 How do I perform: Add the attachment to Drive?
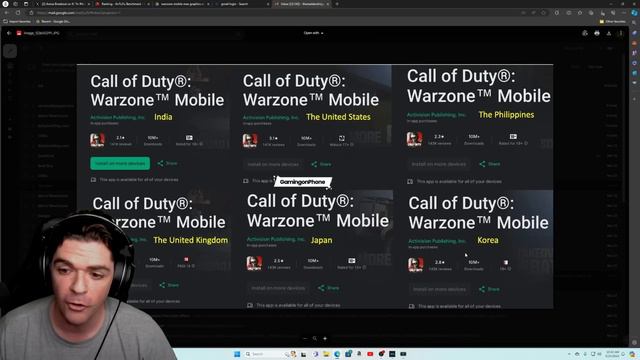[585, 33]
